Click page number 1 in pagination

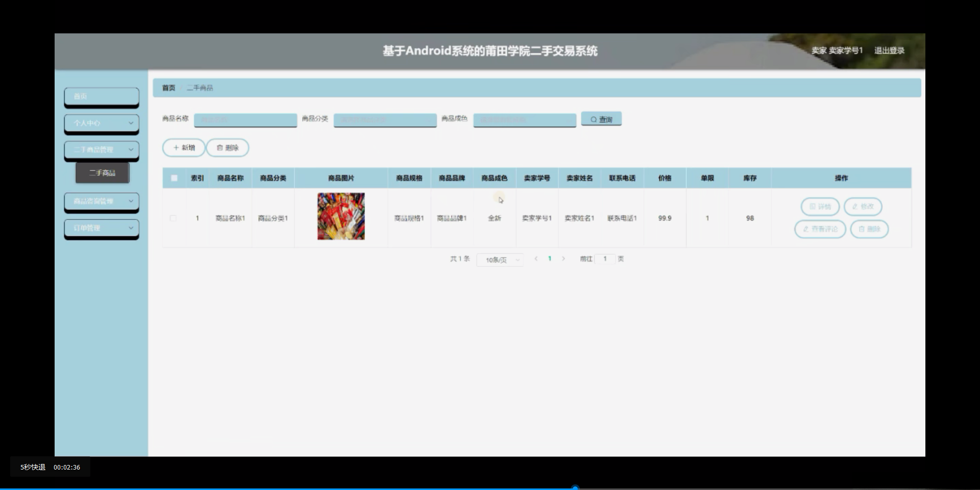click(x=550, y=259)
